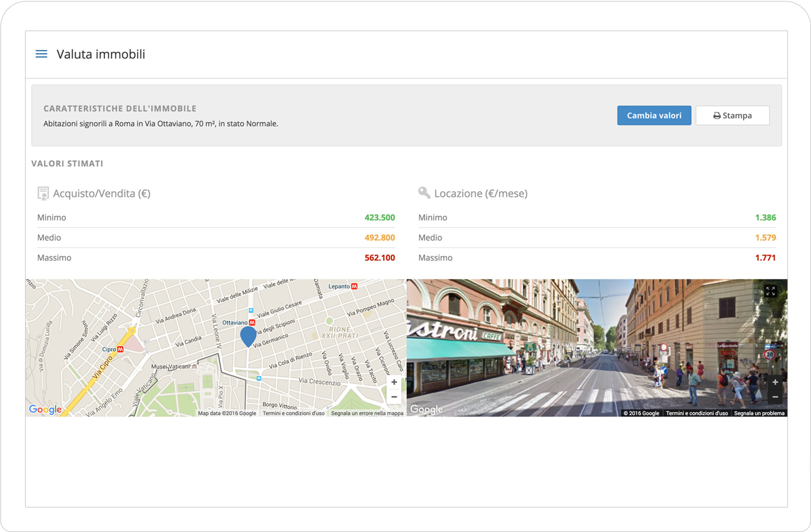Click the Lepanto metro station icon
This screenshot has height=532, width=811.
click(x=354, y=287)
